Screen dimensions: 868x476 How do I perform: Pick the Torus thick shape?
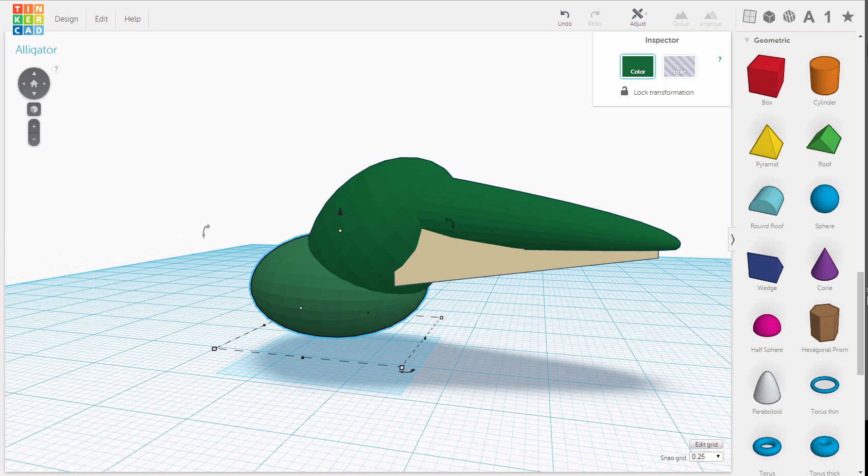(x=825, y=446)
